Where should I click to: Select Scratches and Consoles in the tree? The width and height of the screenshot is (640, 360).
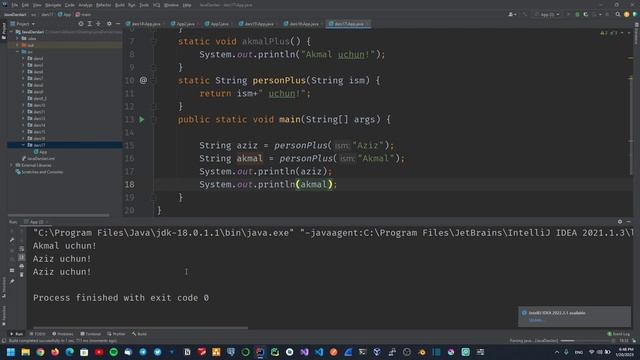(39, 172)
